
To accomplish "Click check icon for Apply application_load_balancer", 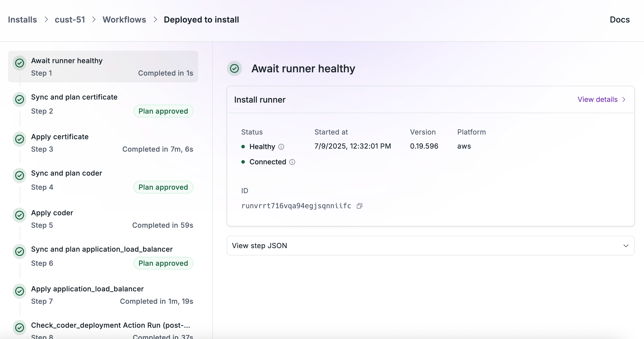I will 19,291.
